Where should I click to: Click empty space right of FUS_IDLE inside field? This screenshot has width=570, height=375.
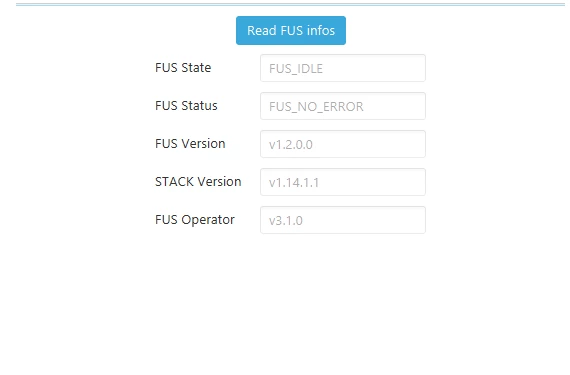374,68
